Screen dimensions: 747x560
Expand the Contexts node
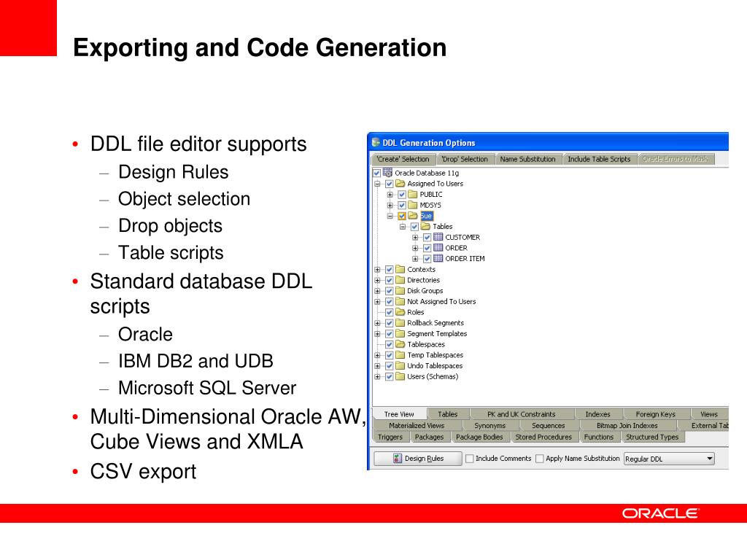[x=377, y=270]
